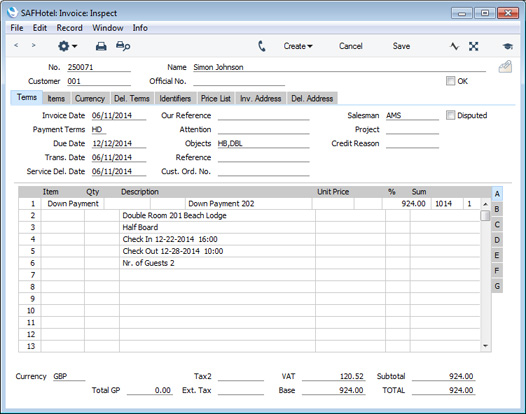
Task: Go to the next record arrow
Action: [x=33, y=45]
